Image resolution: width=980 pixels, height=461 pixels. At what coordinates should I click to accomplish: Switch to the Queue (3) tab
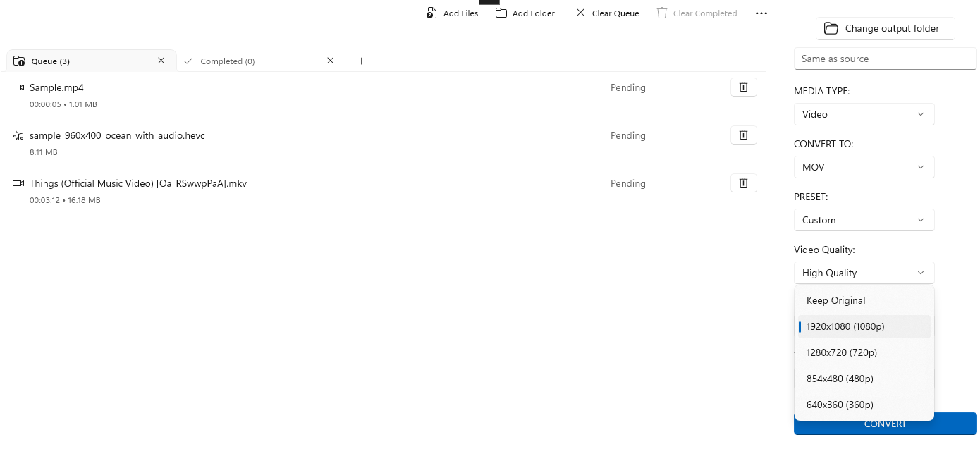click(x=91, y=61)
